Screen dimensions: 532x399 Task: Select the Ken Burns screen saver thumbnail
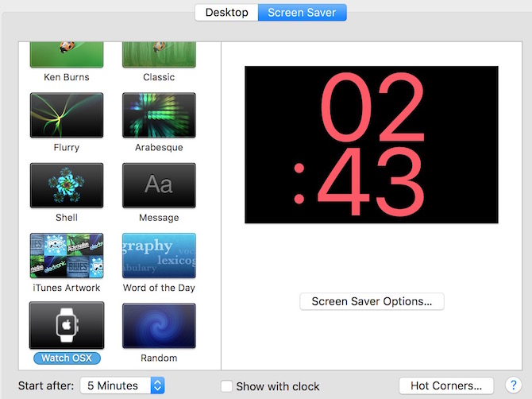(x=67, y=56)
